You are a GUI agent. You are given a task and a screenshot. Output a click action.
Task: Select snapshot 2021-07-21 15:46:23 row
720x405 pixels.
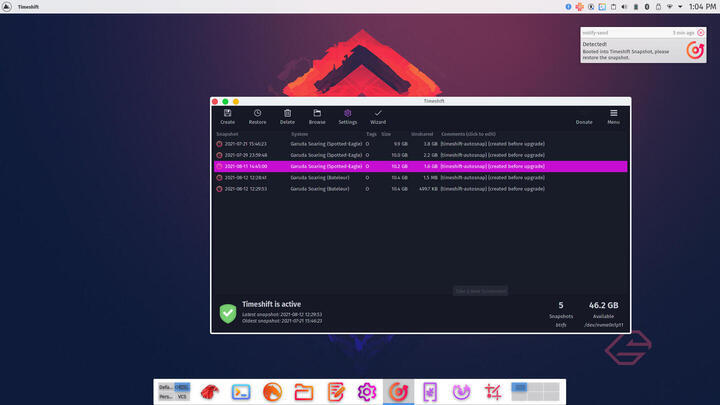pyautogui.click(x=420, y=144)
